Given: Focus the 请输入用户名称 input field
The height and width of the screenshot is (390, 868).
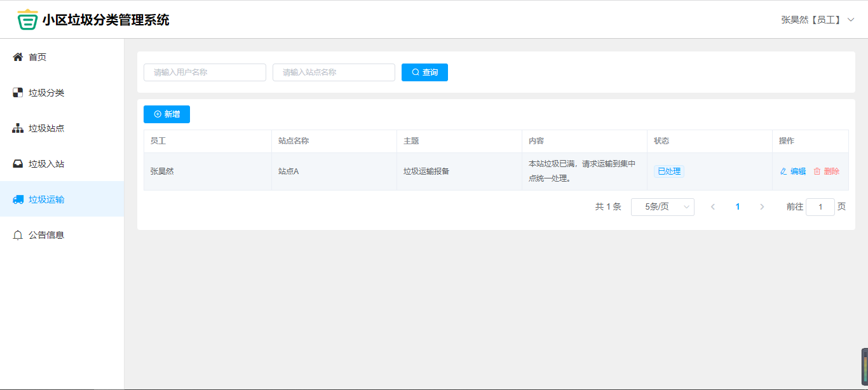Looking at the screenshot, I should tap(205, 72).
